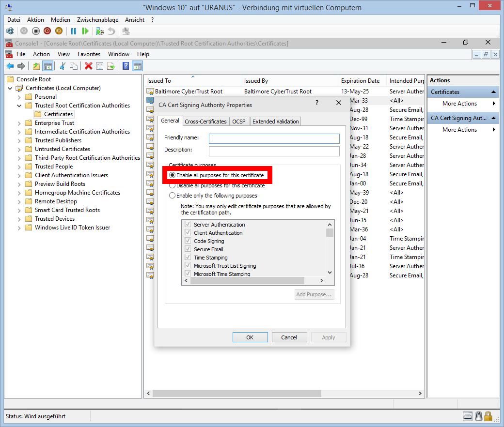Click the green Reset VM play icon
This screenshot has height=427, width=504.
85,31
